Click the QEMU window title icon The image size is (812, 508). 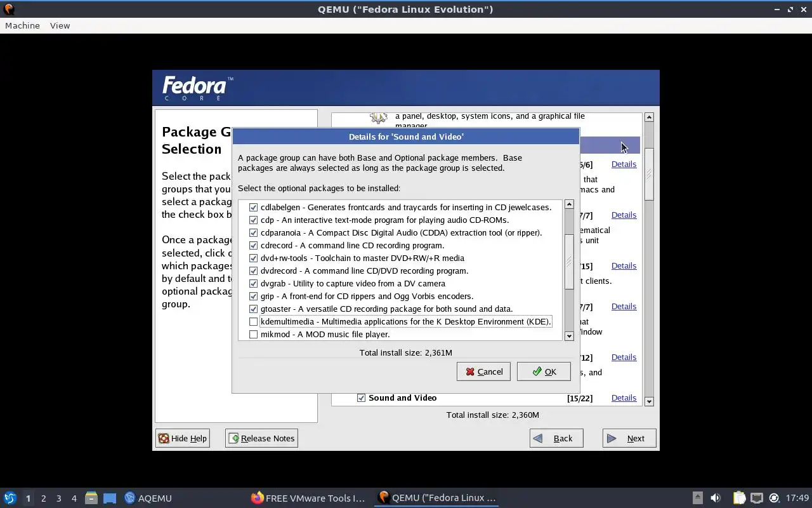click(x=8, y=9)
